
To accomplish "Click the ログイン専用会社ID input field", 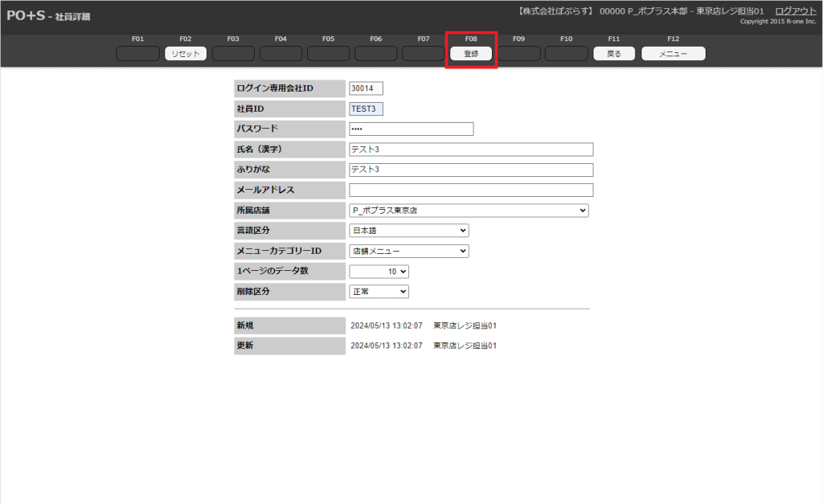I will pyautogui.click(x=366, y=88).
